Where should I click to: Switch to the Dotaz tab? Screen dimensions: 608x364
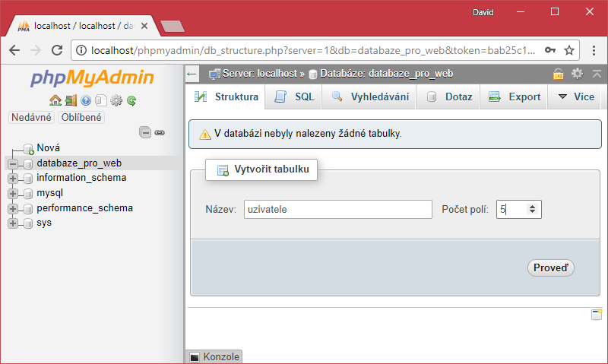coord(448,97)
